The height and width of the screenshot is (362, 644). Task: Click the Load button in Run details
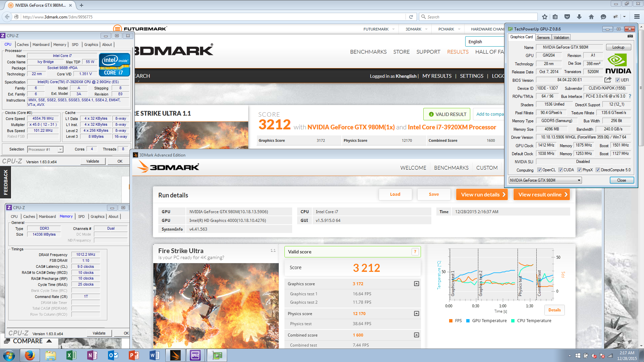click(x=395, y=194)
